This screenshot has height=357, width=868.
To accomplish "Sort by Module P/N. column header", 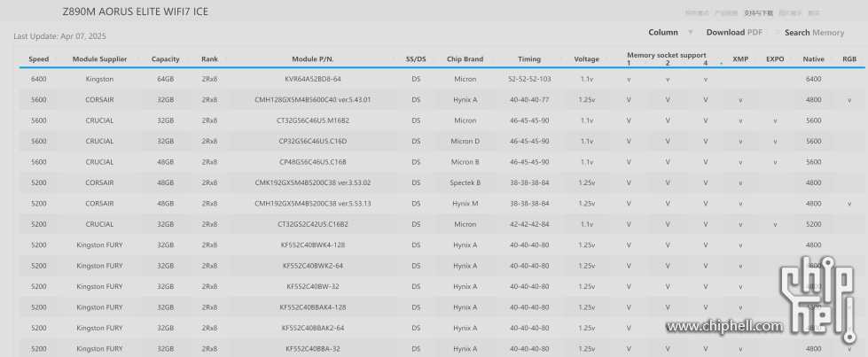I will click(x=313, y=59).
